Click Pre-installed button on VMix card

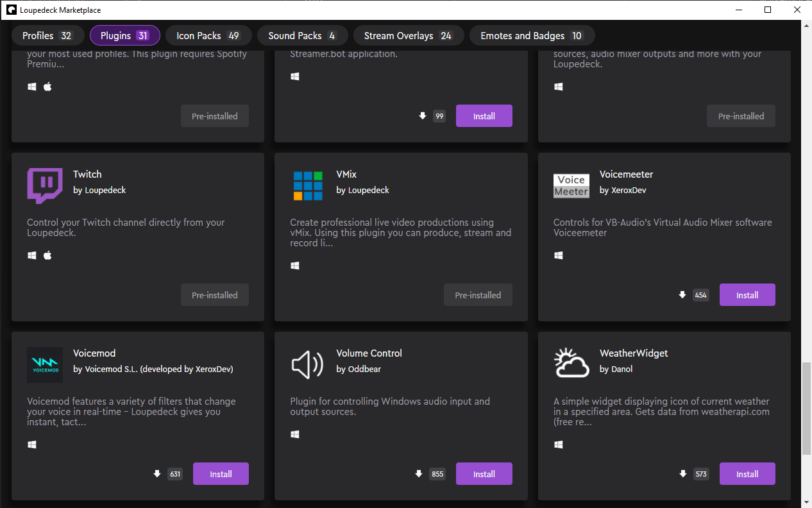[478, 295]
